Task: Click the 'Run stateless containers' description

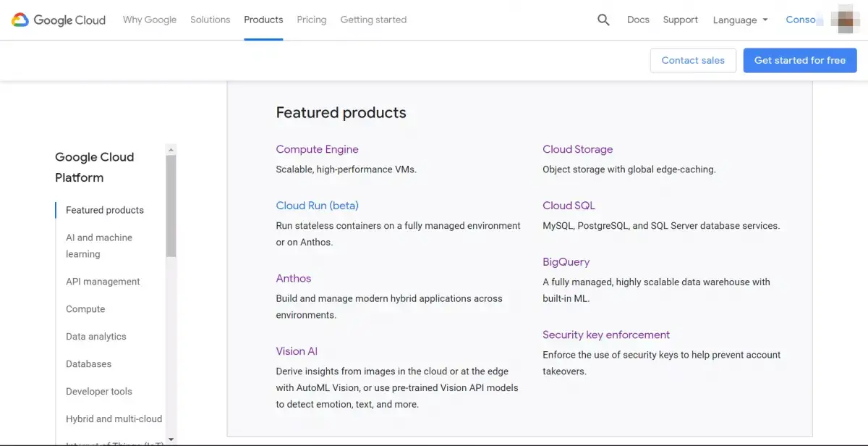Action: pos(398,234)
